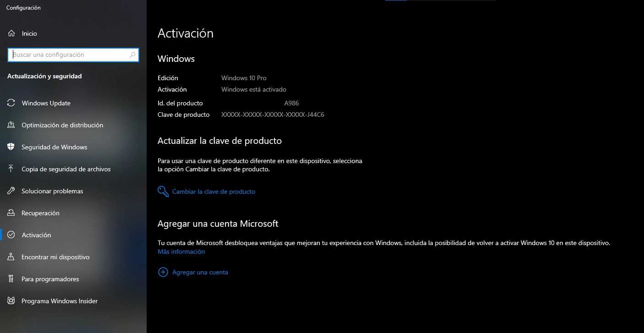The image size is (644, 333).
Task: Click the search magnifier icon
Action: pyautogui.click(x=132, y=55)
